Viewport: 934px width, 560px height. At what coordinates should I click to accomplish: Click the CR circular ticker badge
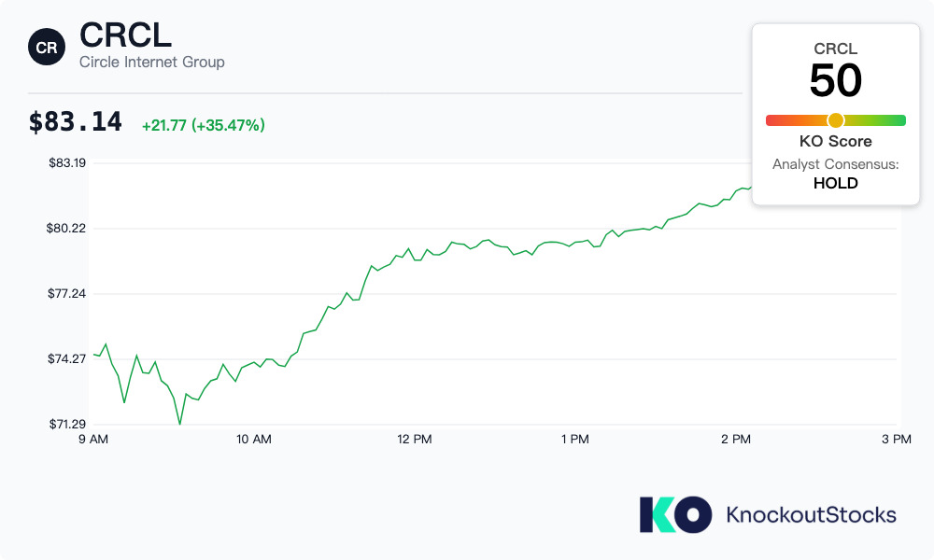tap(47, 47)
